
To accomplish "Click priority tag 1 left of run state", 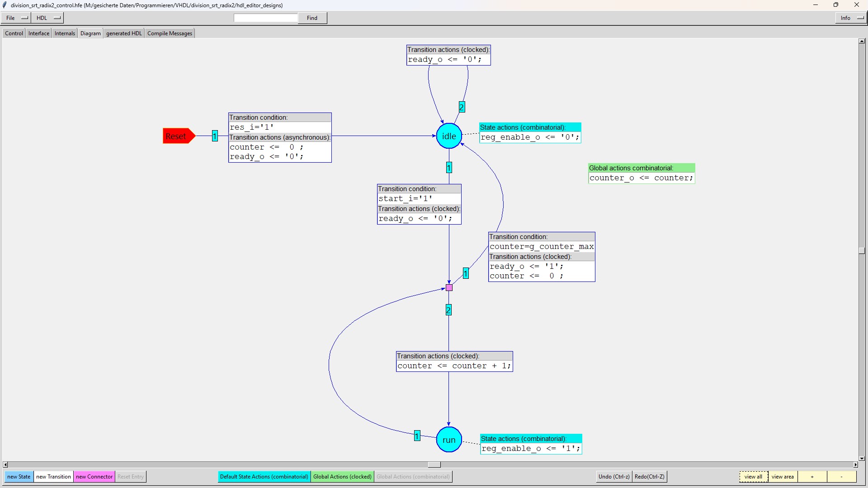I will pyautogui.click(x=417, y=436).
